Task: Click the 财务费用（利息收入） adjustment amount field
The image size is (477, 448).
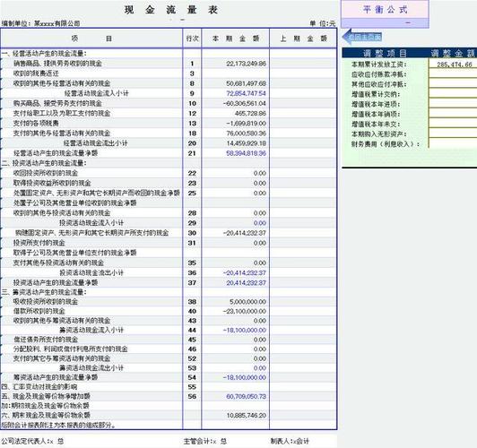Action: (453, 143)
